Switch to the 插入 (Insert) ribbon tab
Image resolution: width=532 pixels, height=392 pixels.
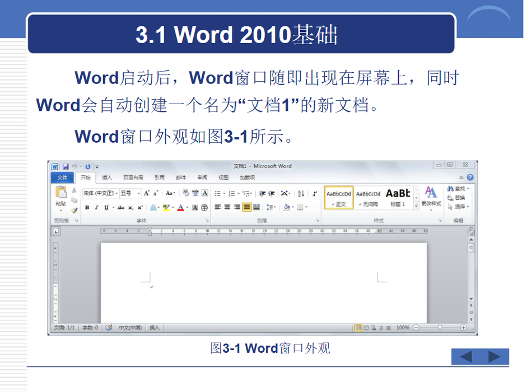click(x=106, y=178)
